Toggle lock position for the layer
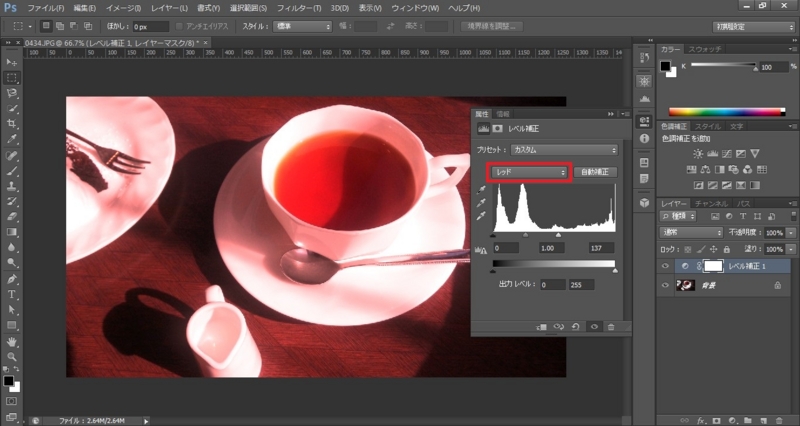 pyautogui.click(x=713, y=249)
